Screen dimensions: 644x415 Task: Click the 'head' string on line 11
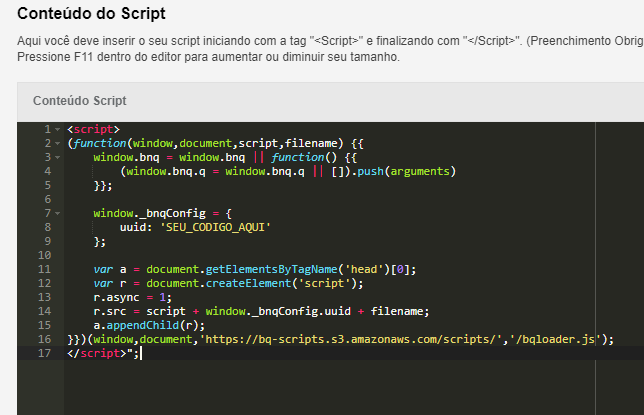coord(364,269)
